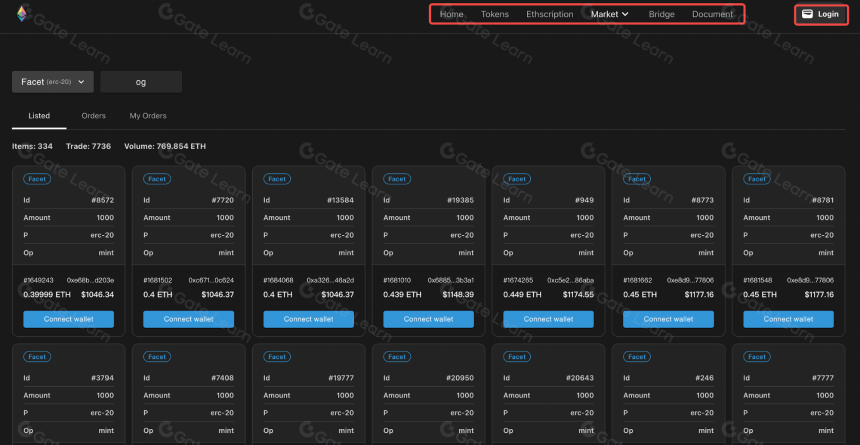Click the Id value '#7777'
The image size is (860, 445).
point(823,378)
